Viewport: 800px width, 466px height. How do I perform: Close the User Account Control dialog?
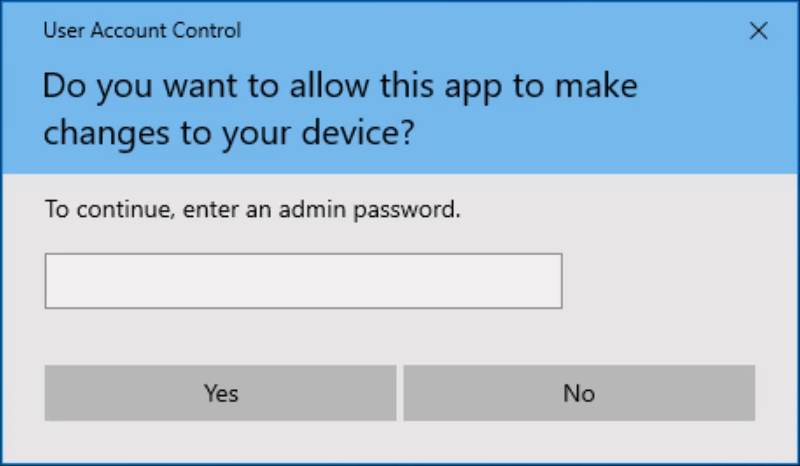[759, 31]
